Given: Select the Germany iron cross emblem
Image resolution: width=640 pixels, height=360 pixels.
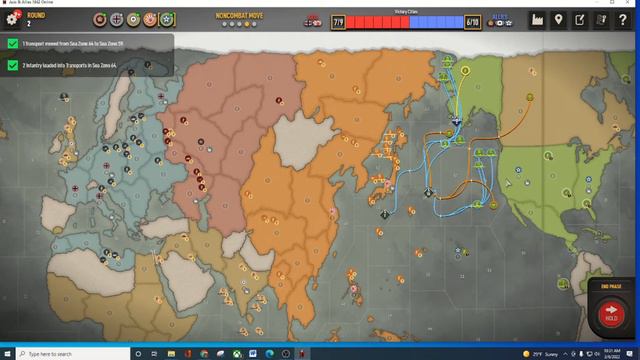Looking at the screenshot, I should [x=116, y=20].
